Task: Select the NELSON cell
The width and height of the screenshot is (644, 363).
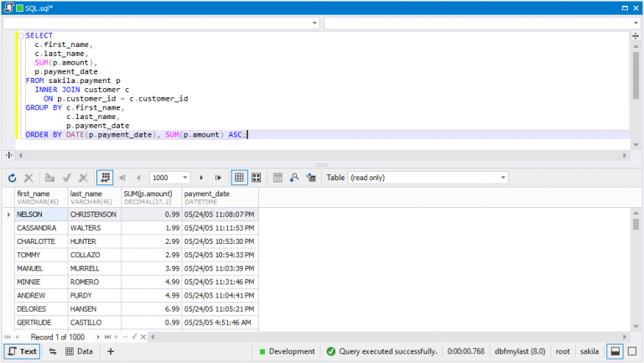Action: [x=41, y=215]
